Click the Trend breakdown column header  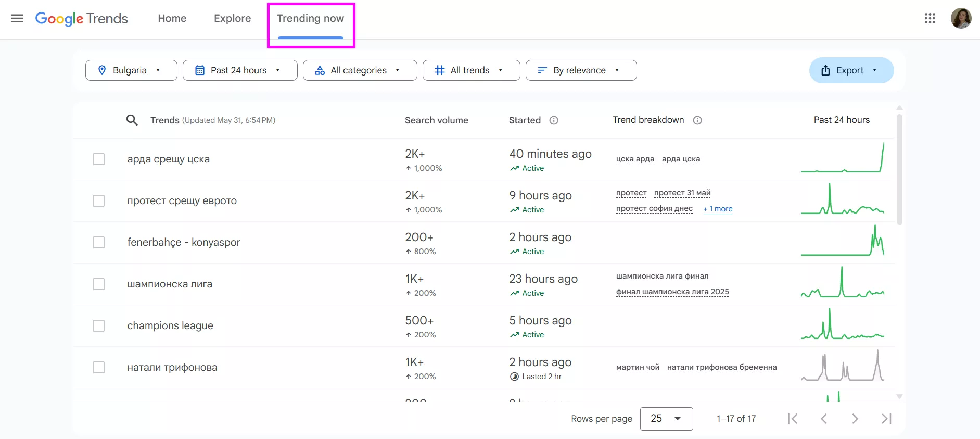648,120
